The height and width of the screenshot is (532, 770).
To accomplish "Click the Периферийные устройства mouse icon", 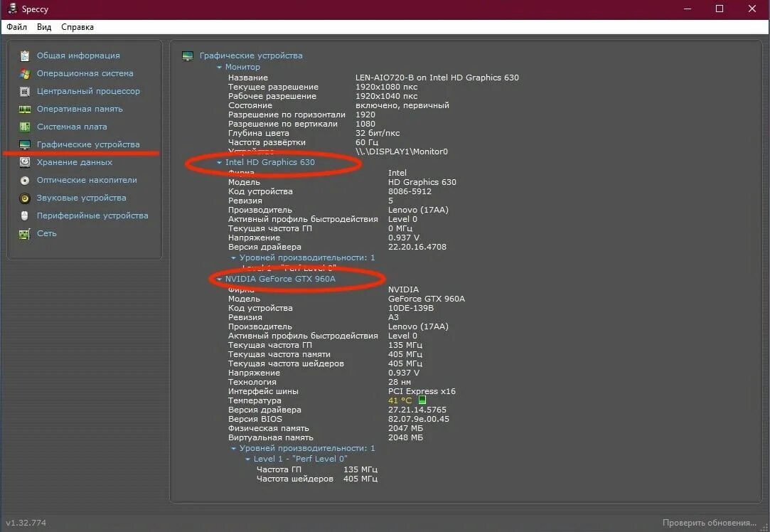I will tap(25, 216).
